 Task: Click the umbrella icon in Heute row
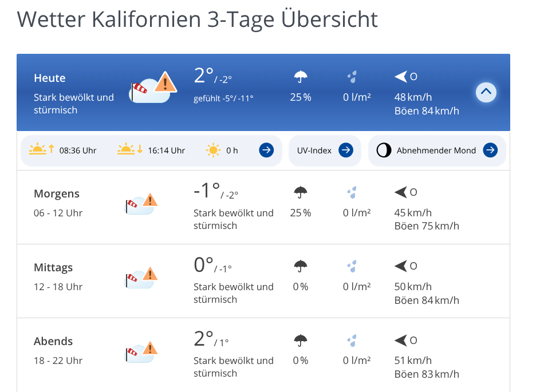pos(301,77)
